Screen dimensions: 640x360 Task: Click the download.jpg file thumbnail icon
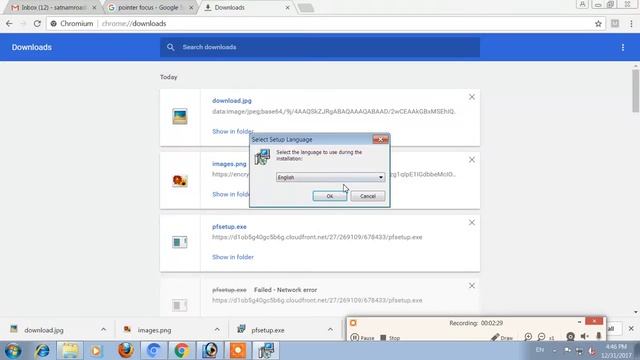(180, 117)
